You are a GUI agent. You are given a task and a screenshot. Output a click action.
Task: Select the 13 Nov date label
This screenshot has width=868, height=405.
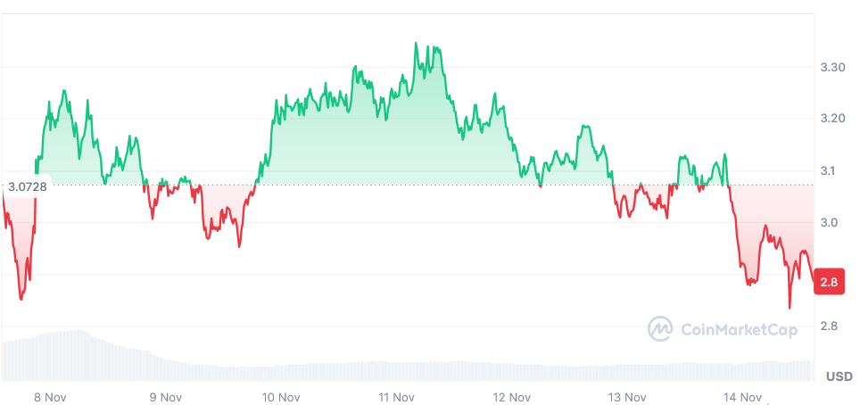[626, 397]
